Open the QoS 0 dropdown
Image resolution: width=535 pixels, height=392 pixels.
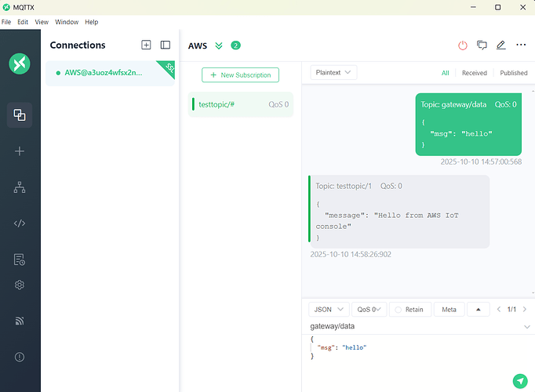pos(369,310)
